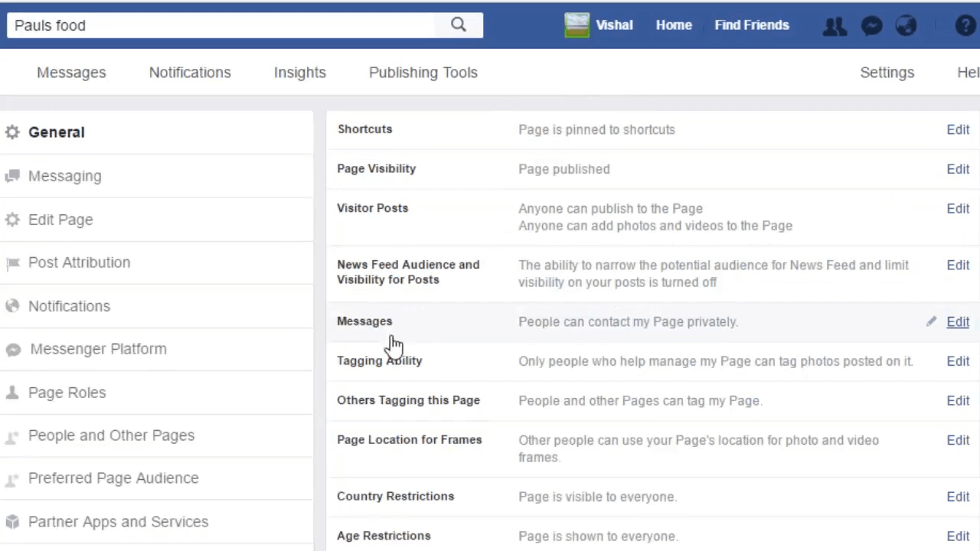Click the globe icon beside sidebar Notifications

click(x=12, y=306)
